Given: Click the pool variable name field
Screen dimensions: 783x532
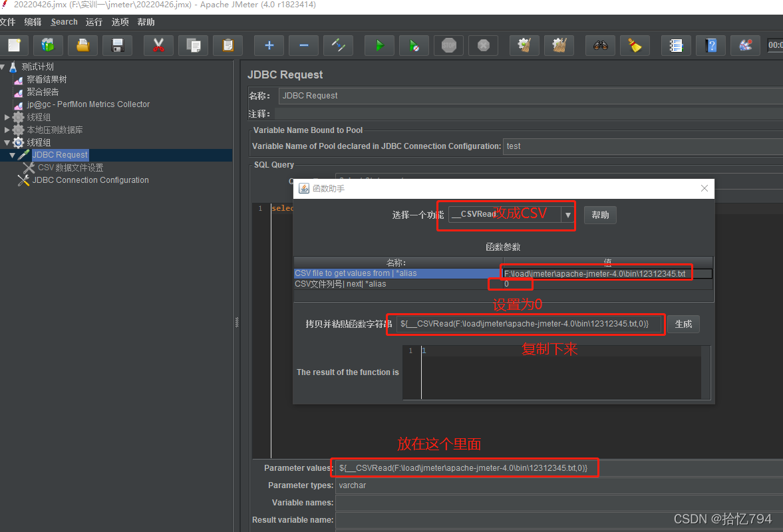Looking at the screenshot, I should [643, 146].
